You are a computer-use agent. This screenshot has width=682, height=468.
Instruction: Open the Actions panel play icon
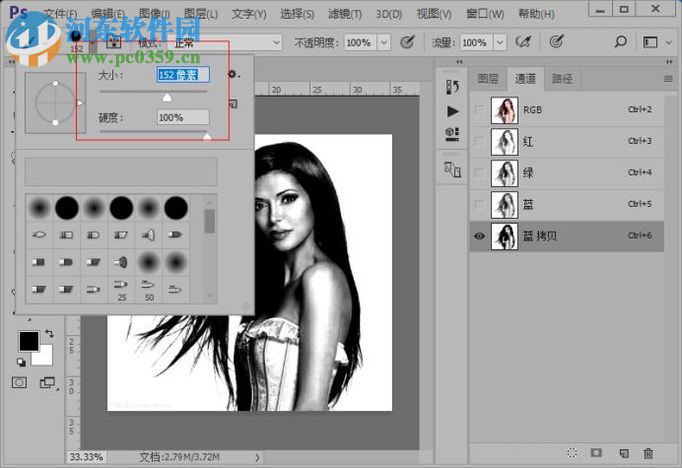(x=453, y=110)
